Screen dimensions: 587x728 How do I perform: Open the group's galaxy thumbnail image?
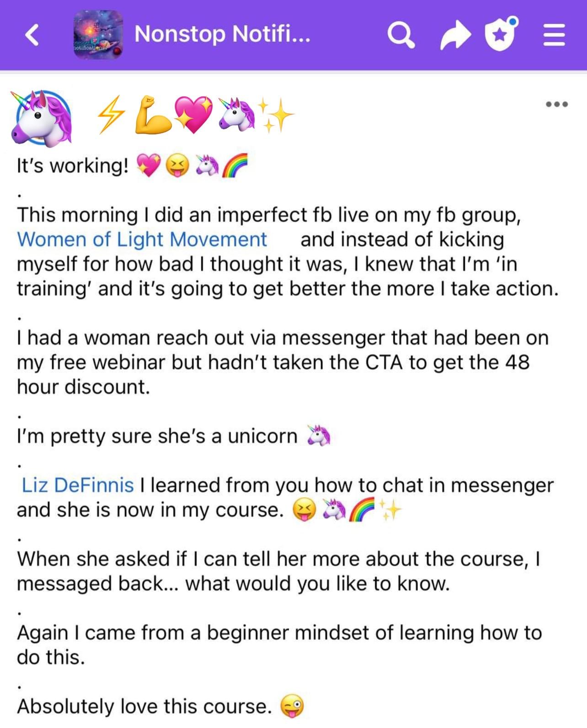point(98,35)
